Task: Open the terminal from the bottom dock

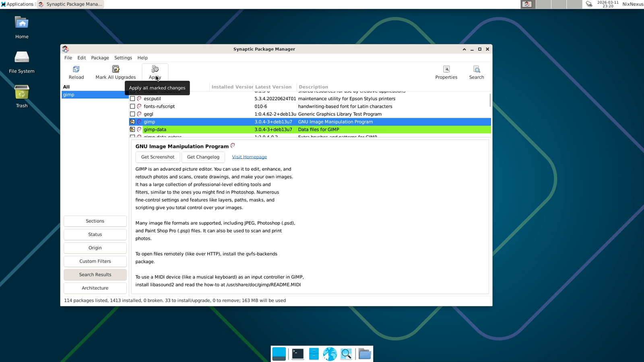Action: [297, 354]
